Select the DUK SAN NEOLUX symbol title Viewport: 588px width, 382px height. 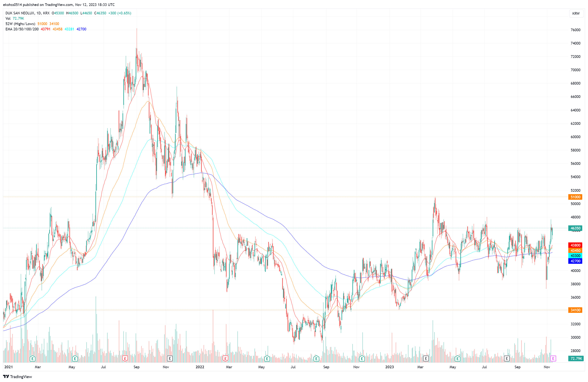[20, 13]
